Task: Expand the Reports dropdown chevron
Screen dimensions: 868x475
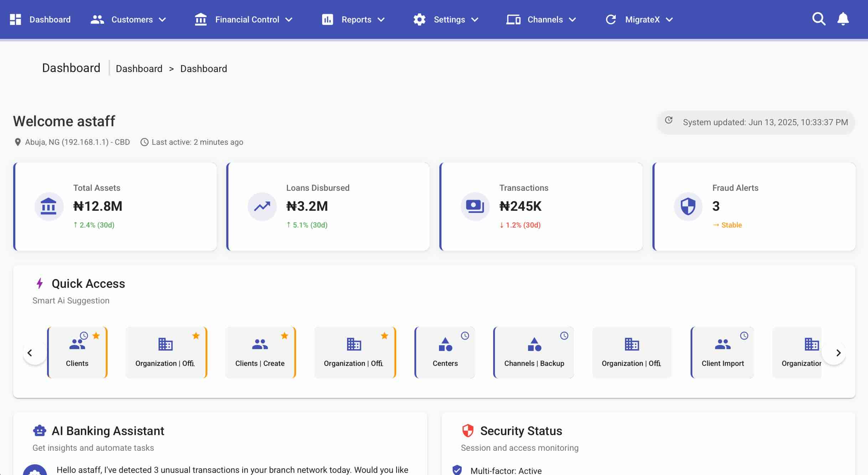Action: point(381,20)
